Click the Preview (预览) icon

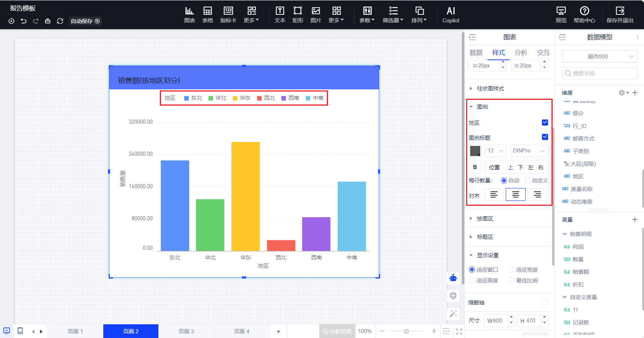[561, 15]
